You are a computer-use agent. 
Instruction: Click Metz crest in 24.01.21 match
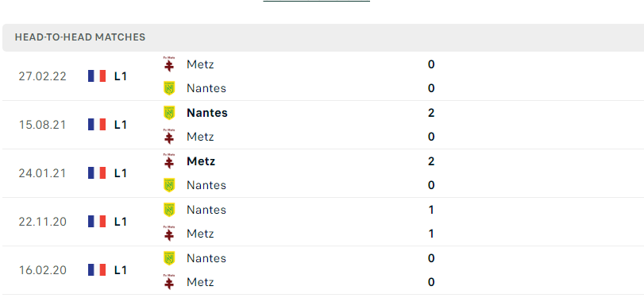click(x=169, y=161)
